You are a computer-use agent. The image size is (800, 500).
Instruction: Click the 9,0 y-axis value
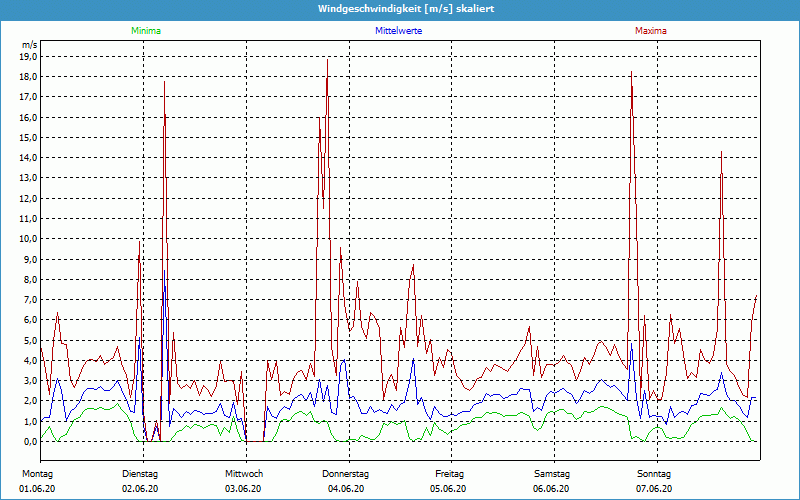click(30, 259)
